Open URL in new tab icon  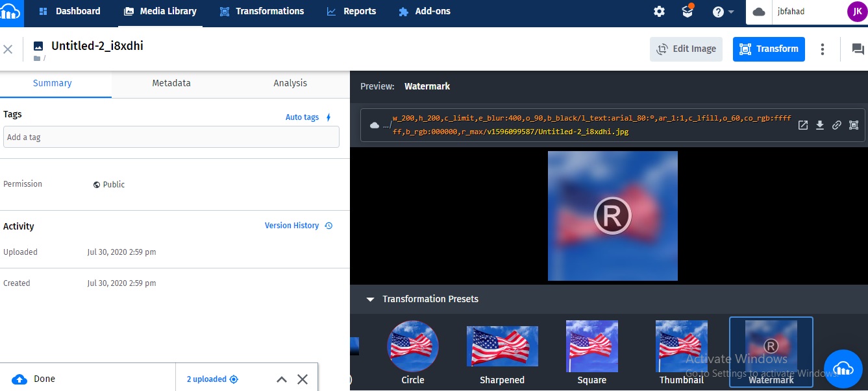click(x=803, y=125)
